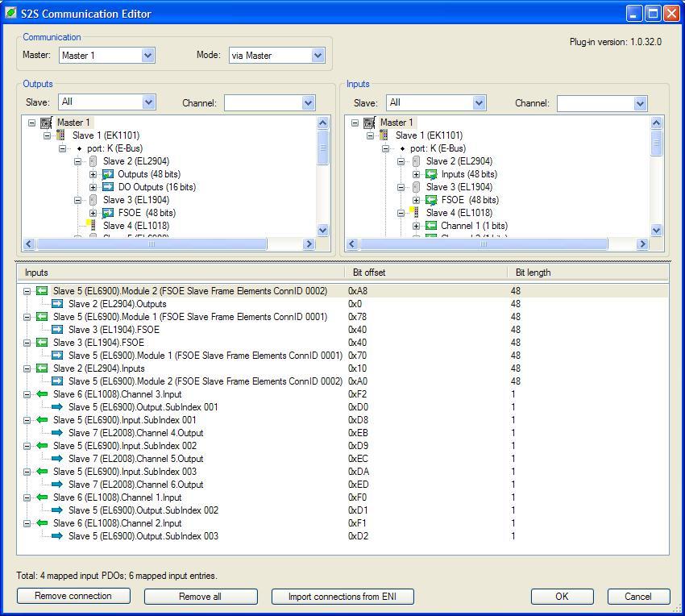Click the Slave 4 (EL1018) icon in Outputs tree

tap(91, 226)
